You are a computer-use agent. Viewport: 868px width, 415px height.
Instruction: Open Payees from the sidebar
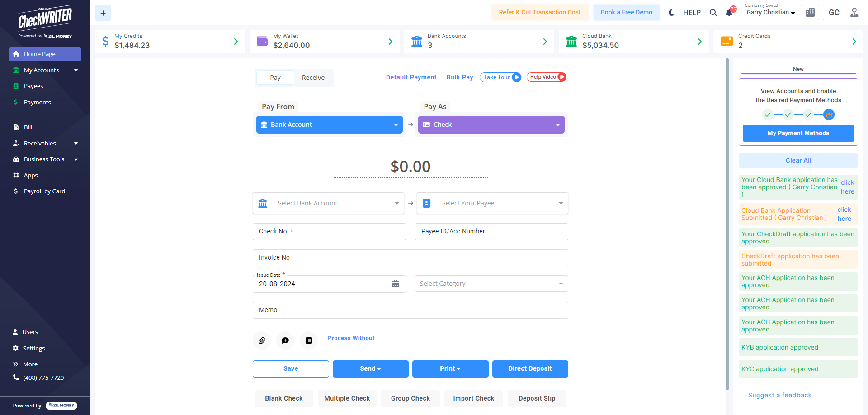(33, 86)
